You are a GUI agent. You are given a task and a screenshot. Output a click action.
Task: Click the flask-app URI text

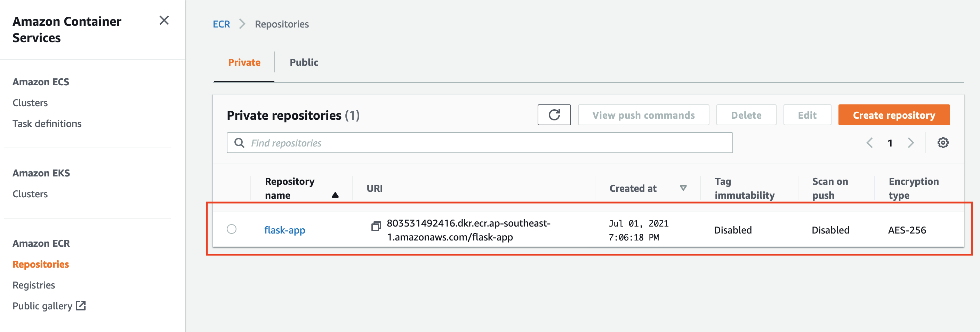pos(469,230)
